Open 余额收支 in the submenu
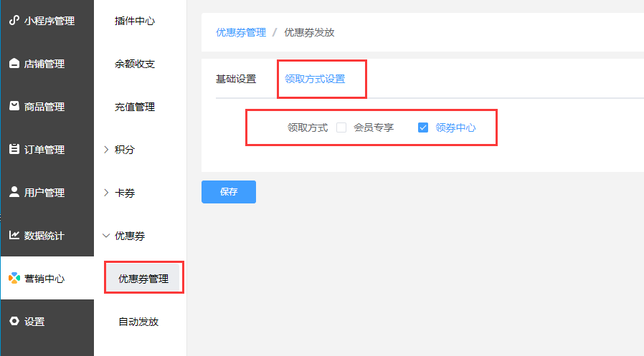 tap(135, 64)
